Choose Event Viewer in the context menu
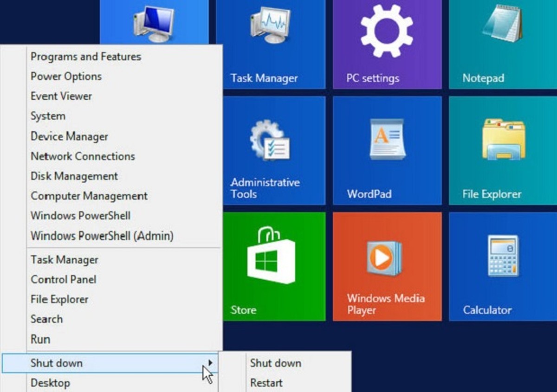Image resolution: width=557 pixels, height=392 pixels. point(61,96)
